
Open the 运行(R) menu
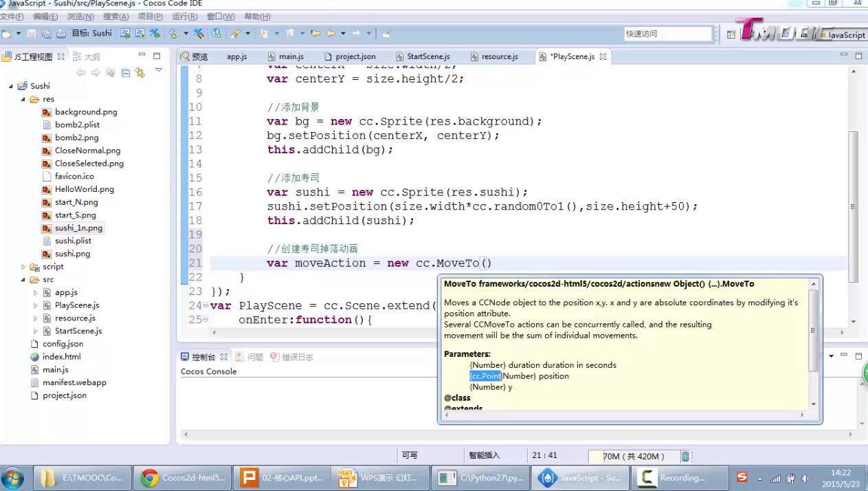pos(185,17)
